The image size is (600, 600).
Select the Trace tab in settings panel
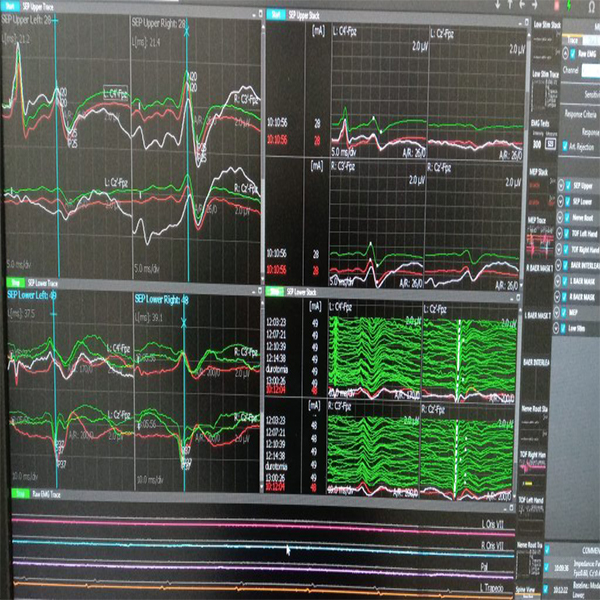click(572, 41)
